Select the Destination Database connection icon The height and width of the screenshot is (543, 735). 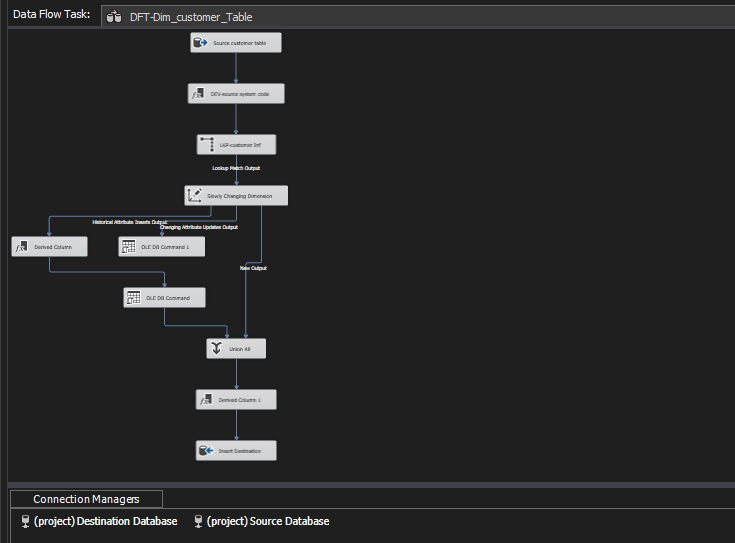tap(25, 521)
